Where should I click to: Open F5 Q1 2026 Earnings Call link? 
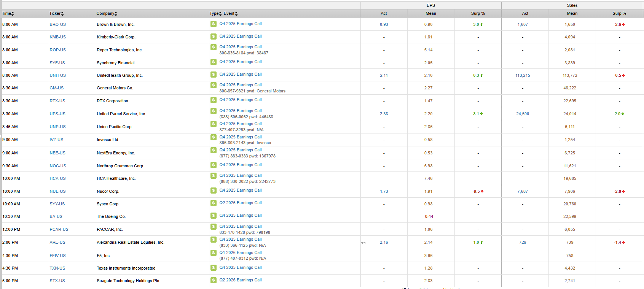click(x=240, y=253)
